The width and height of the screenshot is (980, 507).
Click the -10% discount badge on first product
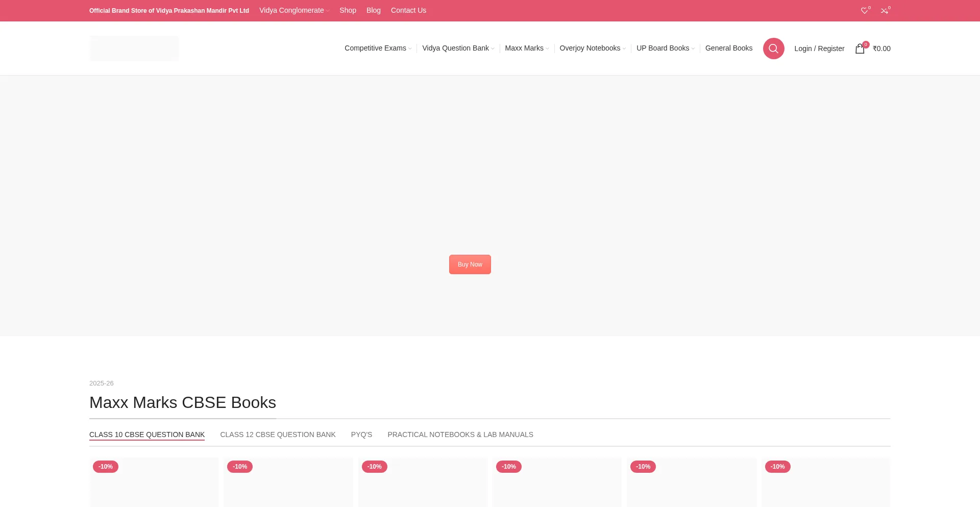tap(105, 466)
